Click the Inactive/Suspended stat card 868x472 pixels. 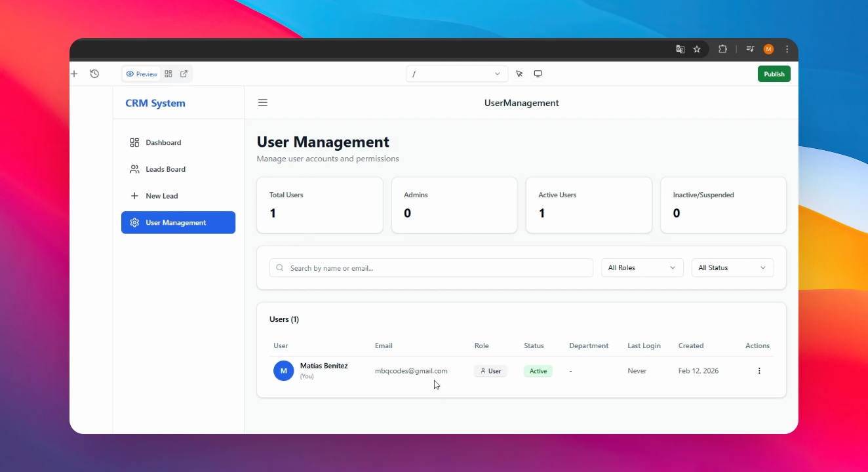(723, 205)
